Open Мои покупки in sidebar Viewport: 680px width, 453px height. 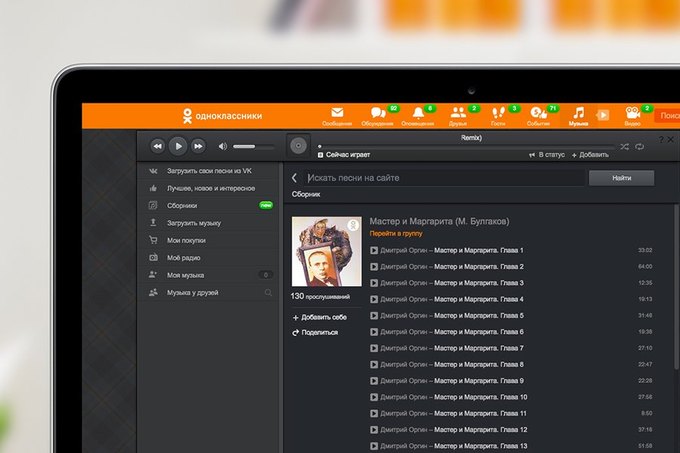209,240
